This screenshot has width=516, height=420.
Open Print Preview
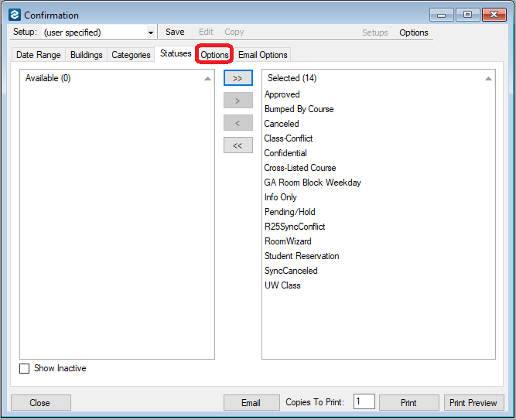(473, 402)
